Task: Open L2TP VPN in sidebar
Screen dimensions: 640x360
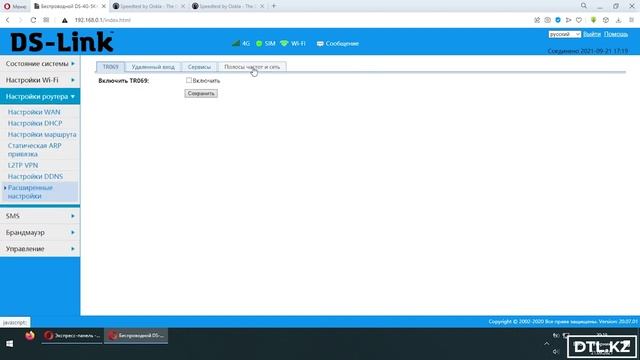Action: coord(23,165)
